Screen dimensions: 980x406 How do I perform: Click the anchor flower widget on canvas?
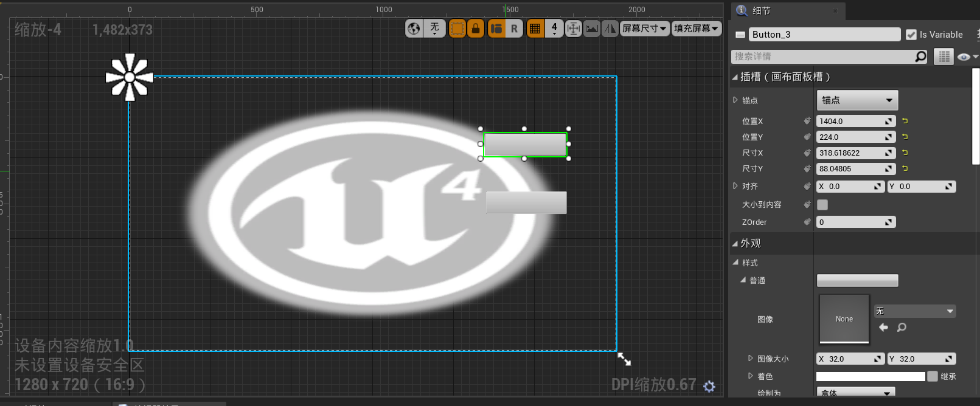pos(129,77)
